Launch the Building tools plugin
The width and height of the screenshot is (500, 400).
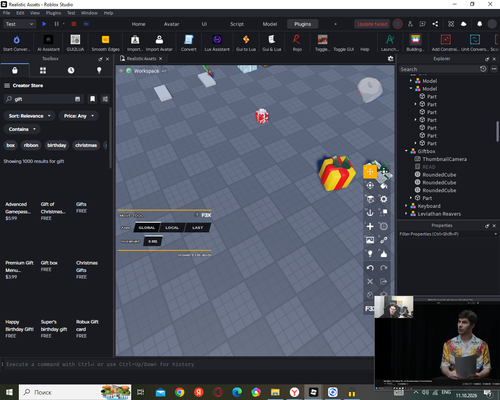[x=415, y=43]
